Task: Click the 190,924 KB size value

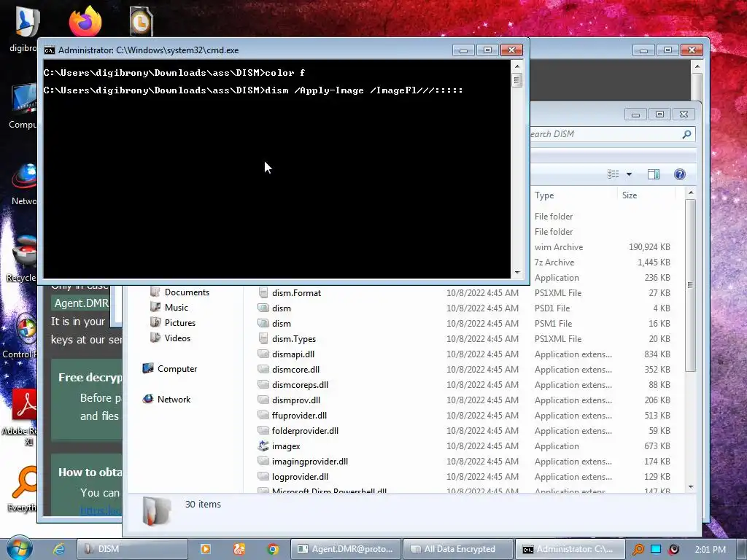Action: pos(649,246)
